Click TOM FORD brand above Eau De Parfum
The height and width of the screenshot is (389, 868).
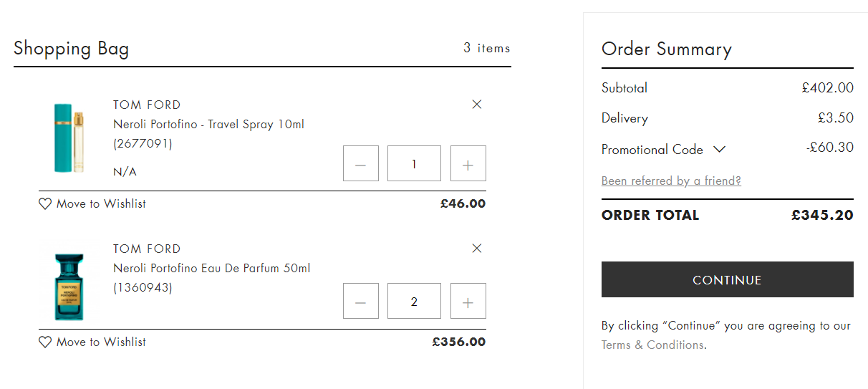click(x=147, y=249)
